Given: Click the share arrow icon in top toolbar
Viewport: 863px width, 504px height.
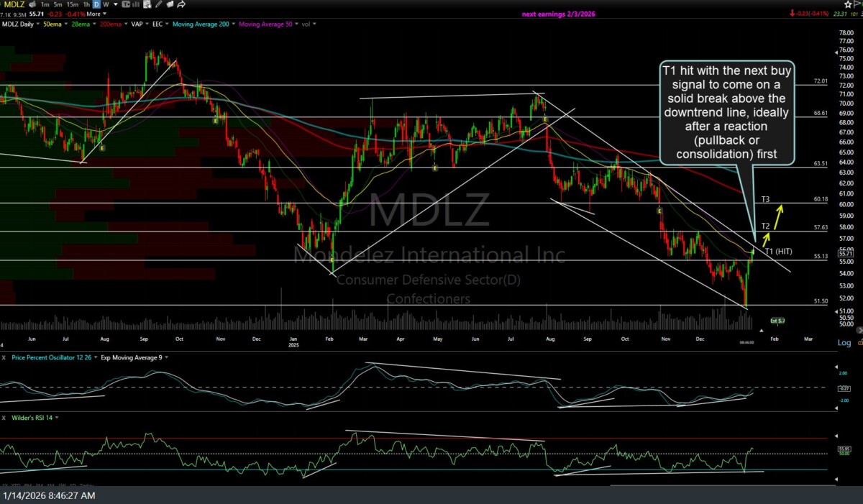Looking at the screenshot, I should (182, 4).
